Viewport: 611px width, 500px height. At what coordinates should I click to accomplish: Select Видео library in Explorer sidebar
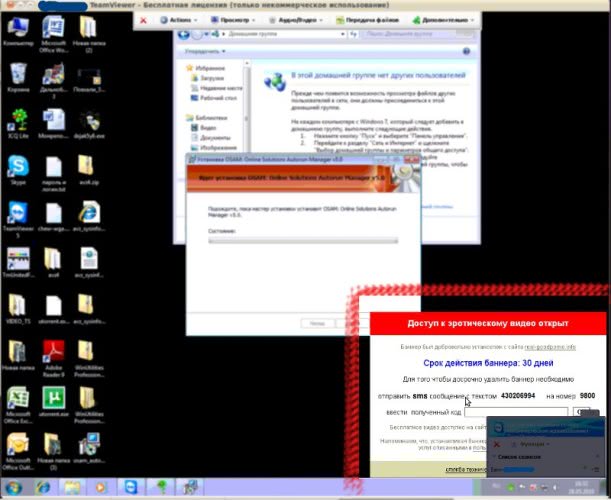(204, 128)
